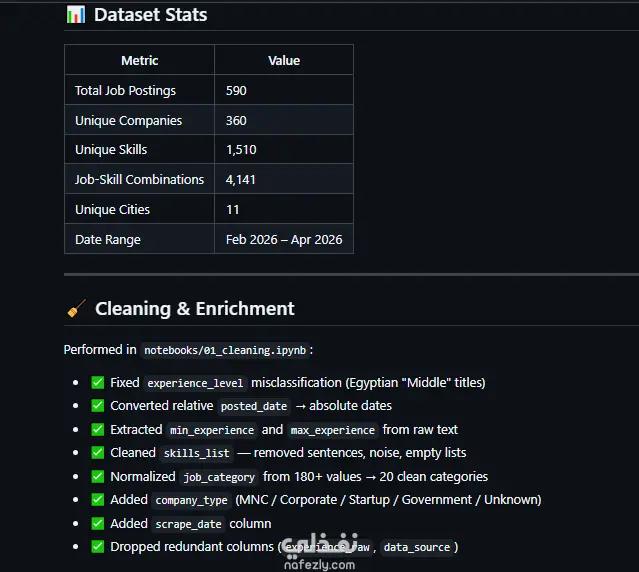Click the Date Range value Feb 2026 – Apr 2026
The height and width of the screenshot is (572, 639).
(x=284, y=240)
